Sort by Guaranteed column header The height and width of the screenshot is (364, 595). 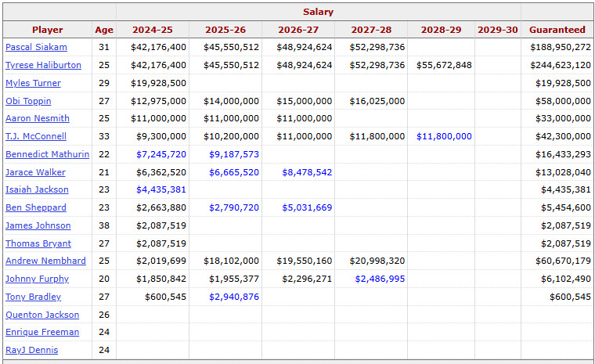point(557,30)
